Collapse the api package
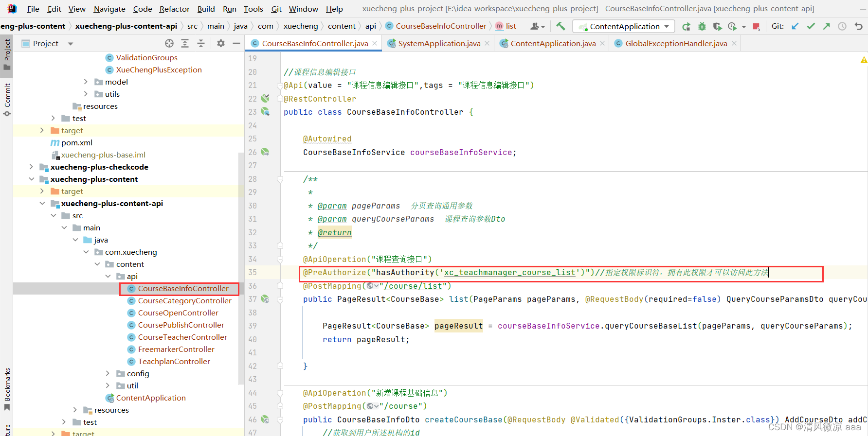Viewport: 868px width, 436px height. (x=108, y=276)
